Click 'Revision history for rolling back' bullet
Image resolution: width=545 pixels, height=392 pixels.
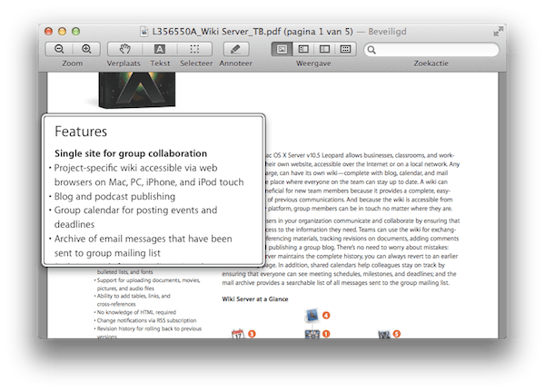[x=148, y=332]
